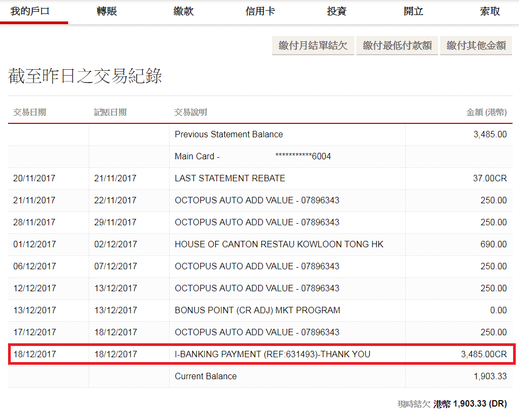
Task: Click the 繳付最低付款額 button
Action: pyautogui.click(x=397, y=46)
